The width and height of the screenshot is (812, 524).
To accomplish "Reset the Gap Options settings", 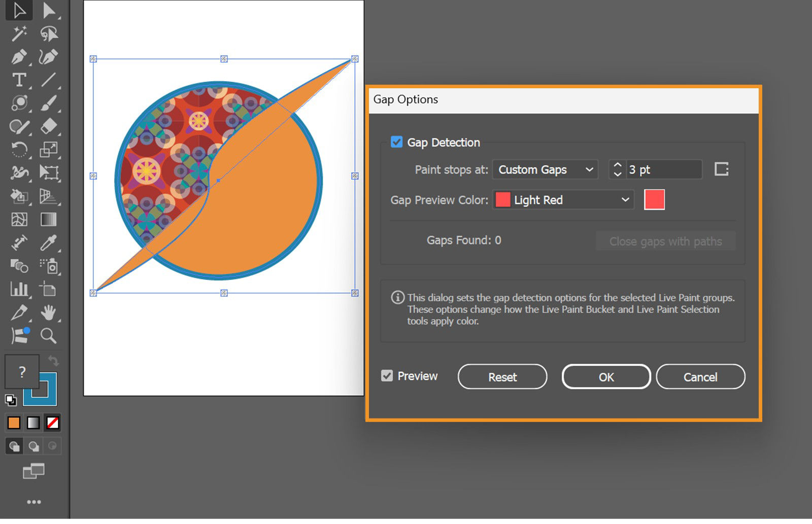I will click(502, 376).
